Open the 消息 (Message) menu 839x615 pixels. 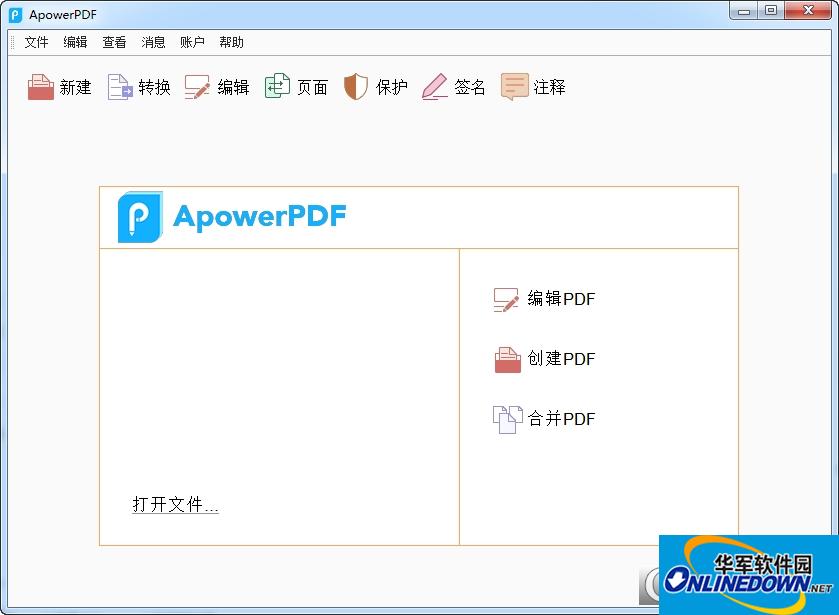(152, 42)
